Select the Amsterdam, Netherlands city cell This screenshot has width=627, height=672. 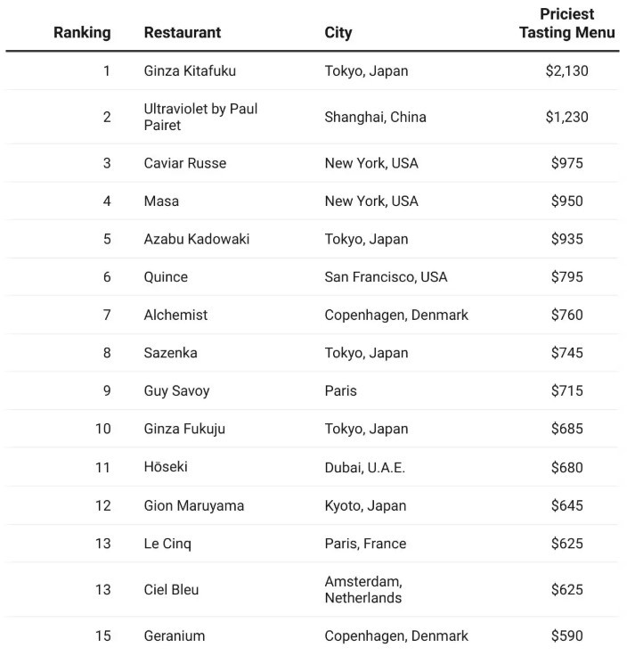(x=363, y=589)
